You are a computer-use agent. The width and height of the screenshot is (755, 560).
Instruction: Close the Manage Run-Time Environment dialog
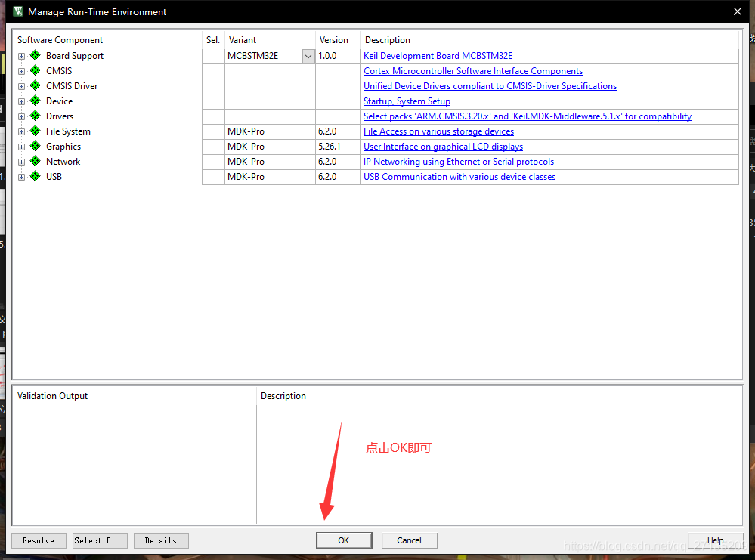(737, 11)
